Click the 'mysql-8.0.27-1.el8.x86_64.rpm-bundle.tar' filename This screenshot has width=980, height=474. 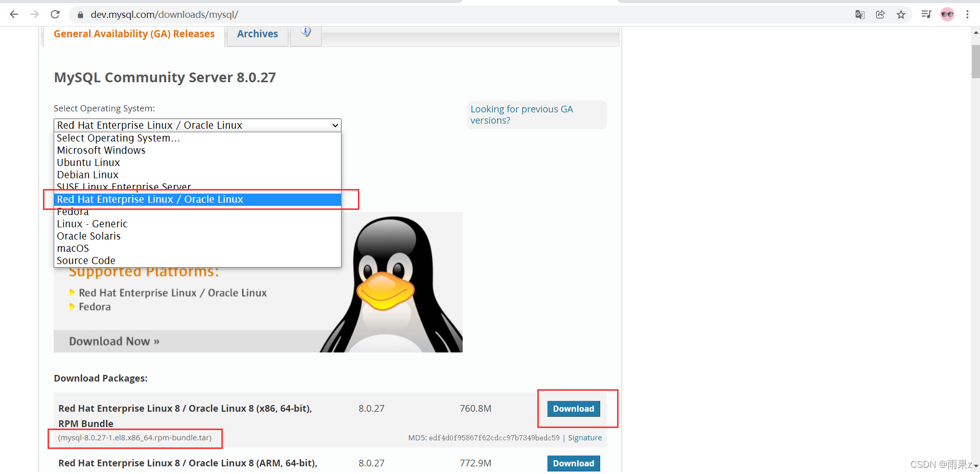[x=135, y=438]
